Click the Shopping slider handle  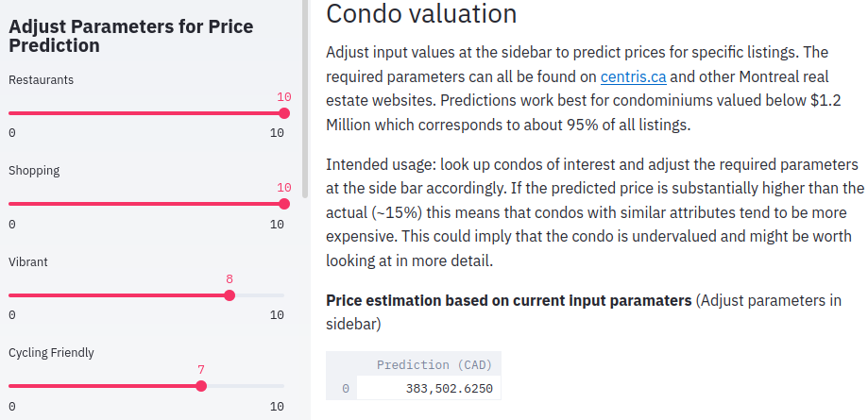(284, 204)
